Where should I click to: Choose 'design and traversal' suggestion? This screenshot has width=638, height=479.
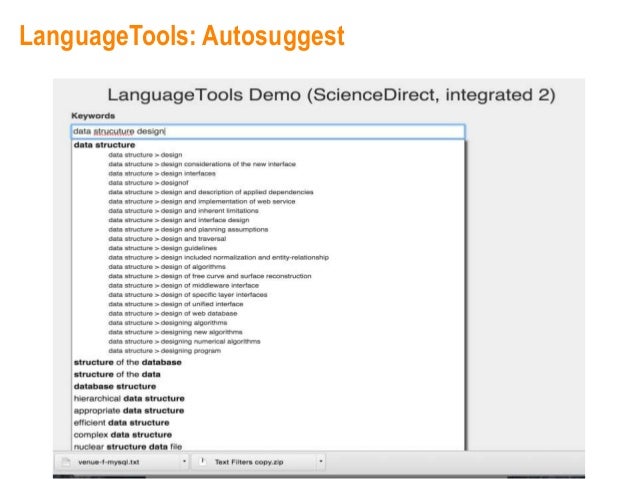[x=167, y=239]
